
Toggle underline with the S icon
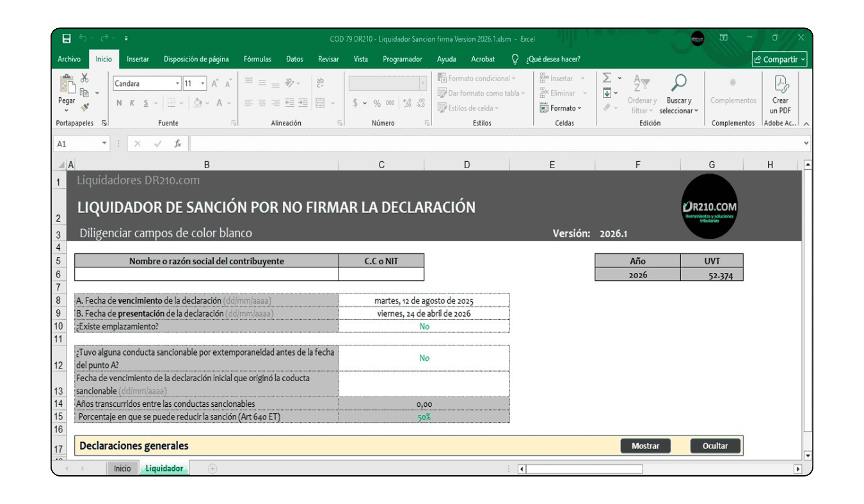[x=146, y=103]
